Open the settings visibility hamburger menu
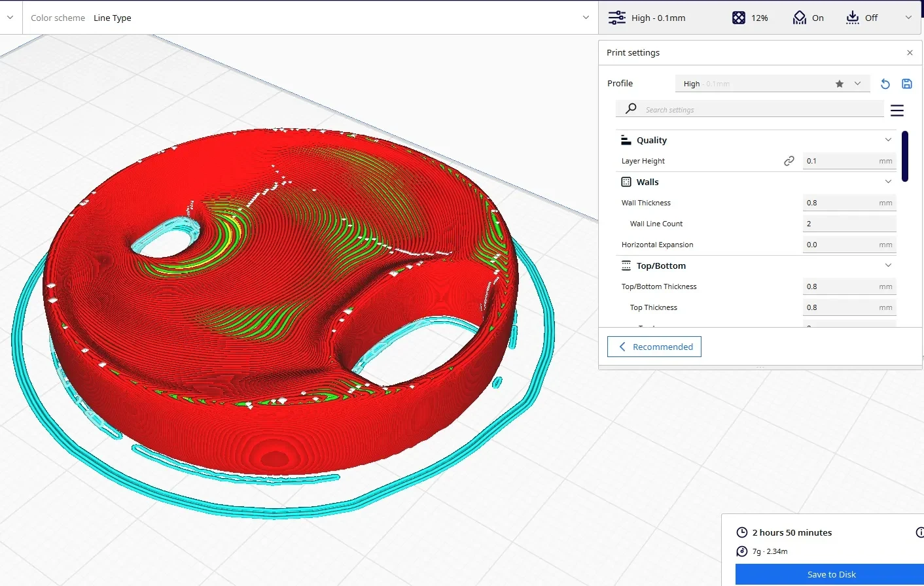 pyautogui.click(x=897, y=111)
